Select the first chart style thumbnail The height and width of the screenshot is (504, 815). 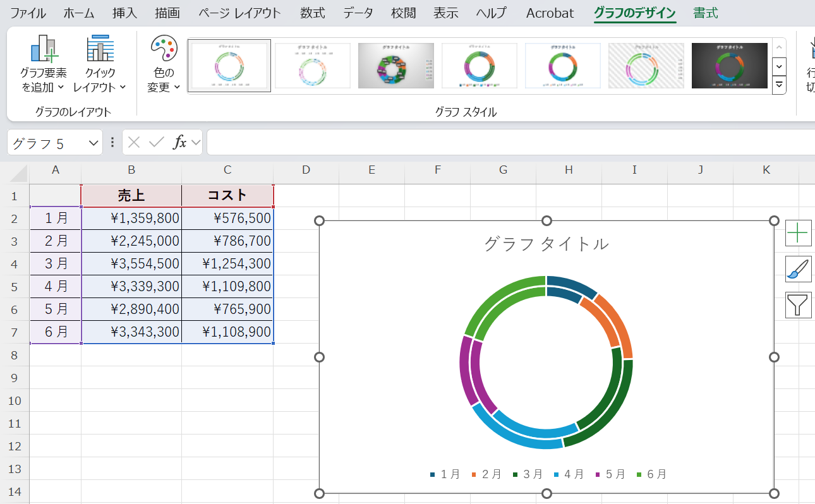pos(229,66)
